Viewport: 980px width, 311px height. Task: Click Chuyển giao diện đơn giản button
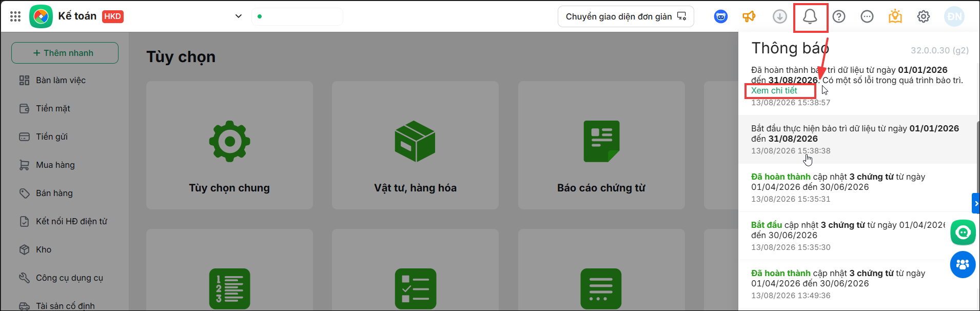tap(626, 16)
